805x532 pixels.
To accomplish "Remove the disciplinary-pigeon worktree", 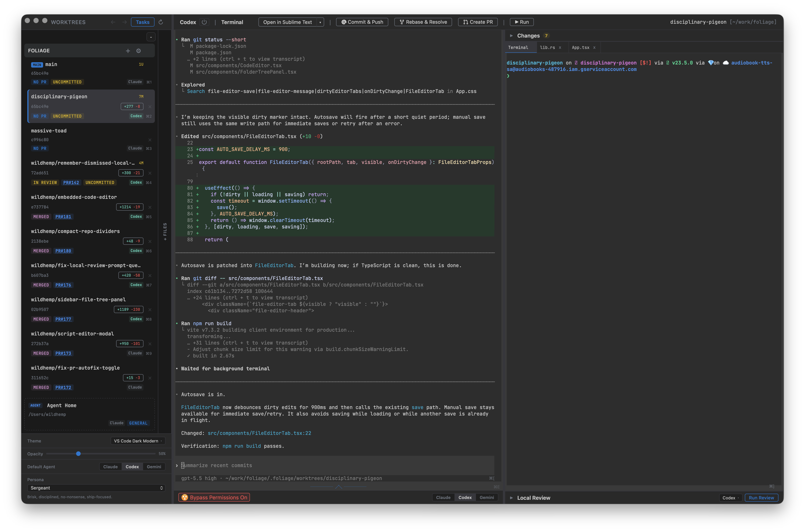I will 150,107.
